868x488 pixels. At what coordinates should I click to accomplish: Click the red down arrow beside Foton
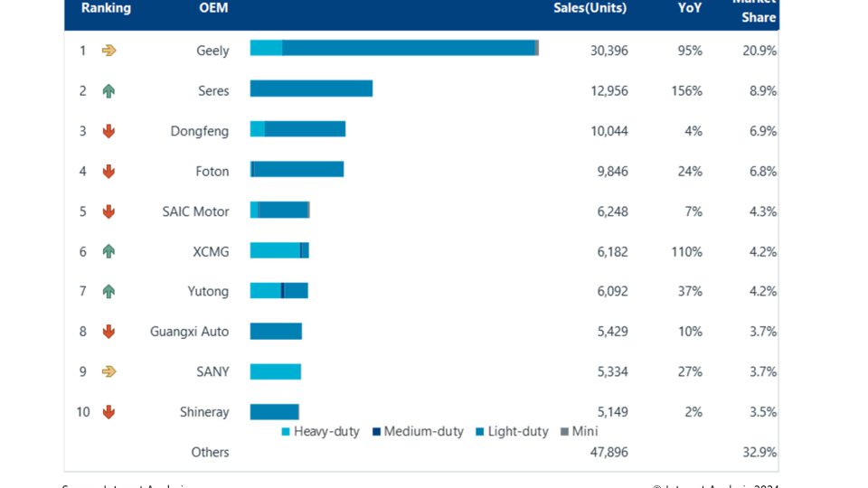click(109, 172)
